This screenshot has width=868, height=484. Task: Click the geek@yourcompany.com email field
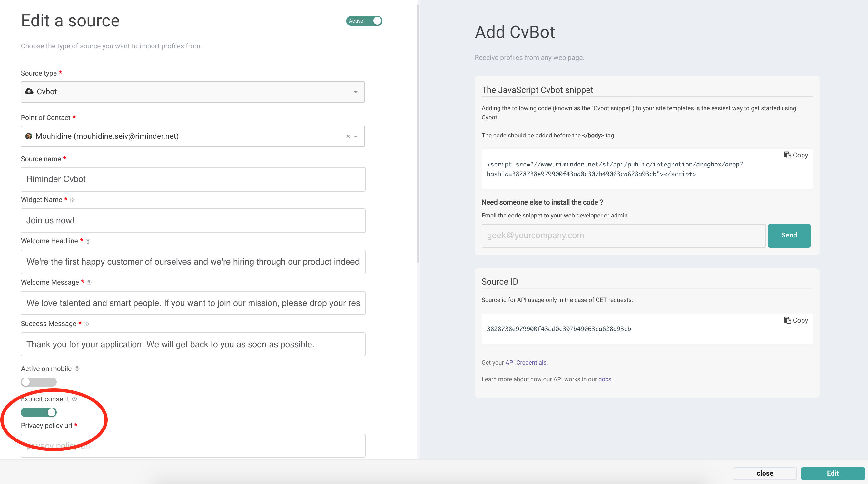[x=623, y=236]
